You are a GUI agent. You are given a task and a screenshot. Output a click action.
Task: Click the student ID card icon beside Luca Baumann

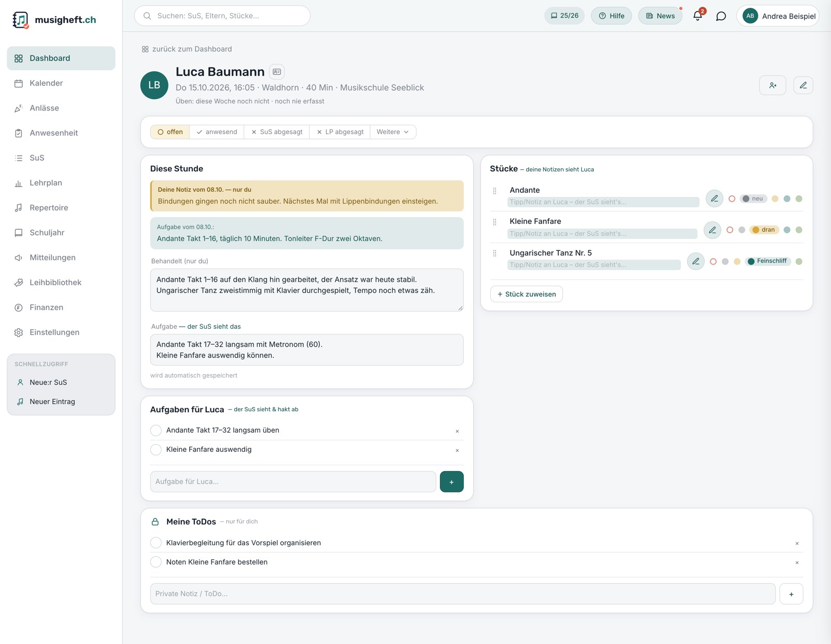277,72
